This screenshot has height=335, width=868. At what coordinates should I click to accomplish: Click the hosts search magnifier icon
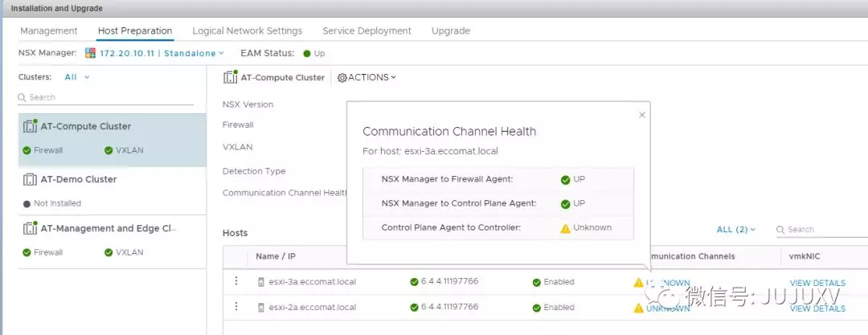click(780, 229)
